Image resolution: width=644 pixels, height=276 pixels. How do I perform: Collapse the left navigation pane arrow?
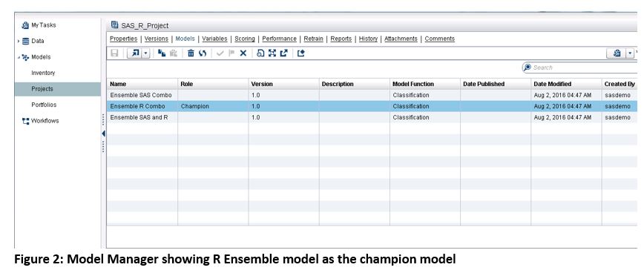103,134
